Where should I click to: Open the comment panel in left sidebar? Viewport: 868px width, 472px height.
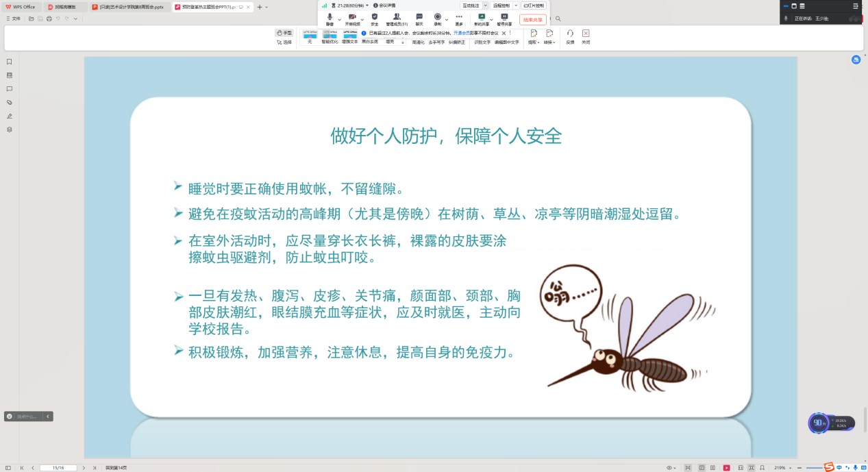point(10,88)
